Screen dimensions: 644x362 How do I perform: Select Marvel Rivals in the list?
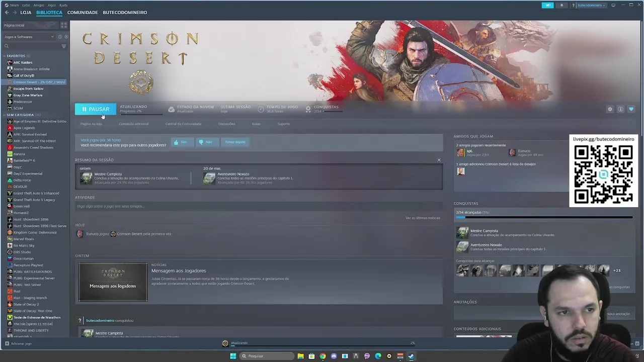point(24,239)
